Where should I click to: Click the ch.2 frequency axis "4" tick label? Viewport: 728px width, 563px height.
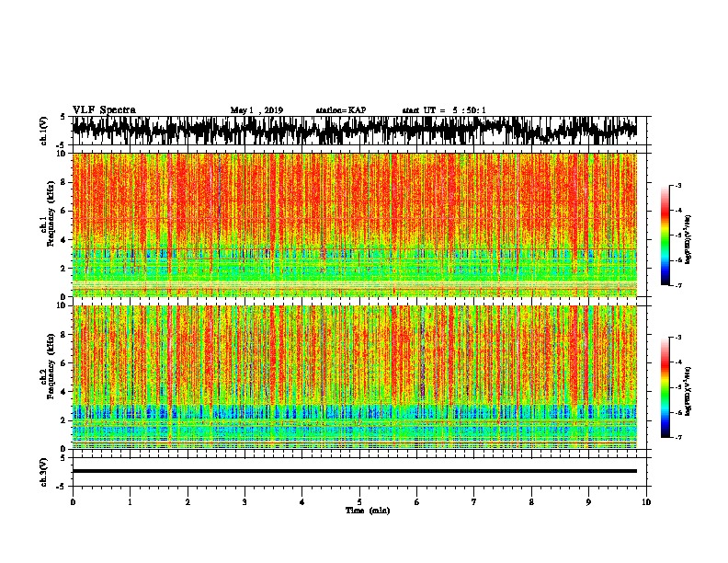(x=64, y=392)
